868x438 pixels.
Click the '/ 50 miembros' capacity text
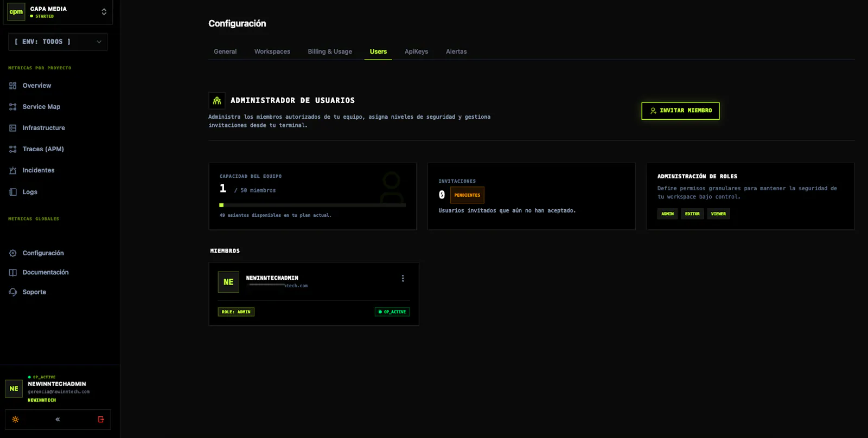[255, 190]
